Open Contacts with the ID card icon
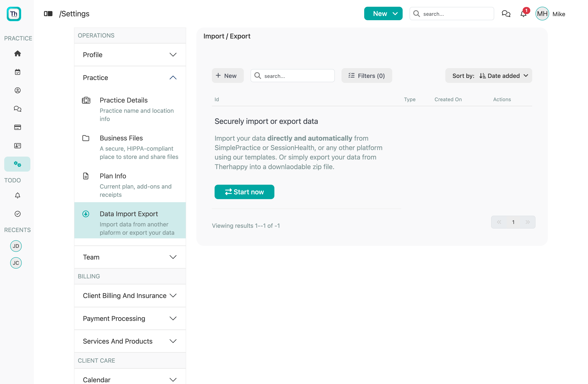588x384 pixels. (x=17, y=146)
